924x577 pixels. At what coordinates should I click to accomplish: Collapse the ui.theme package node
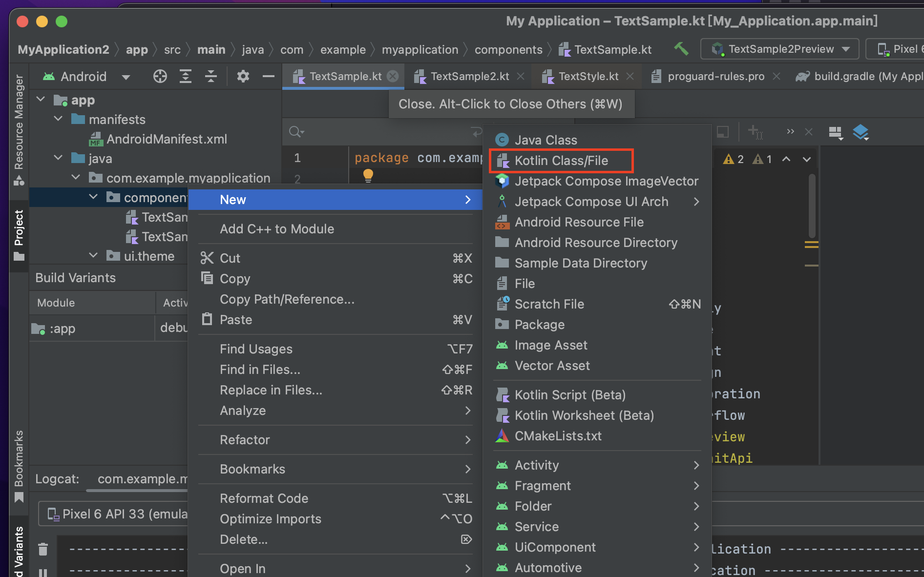[x=94, y=256]
